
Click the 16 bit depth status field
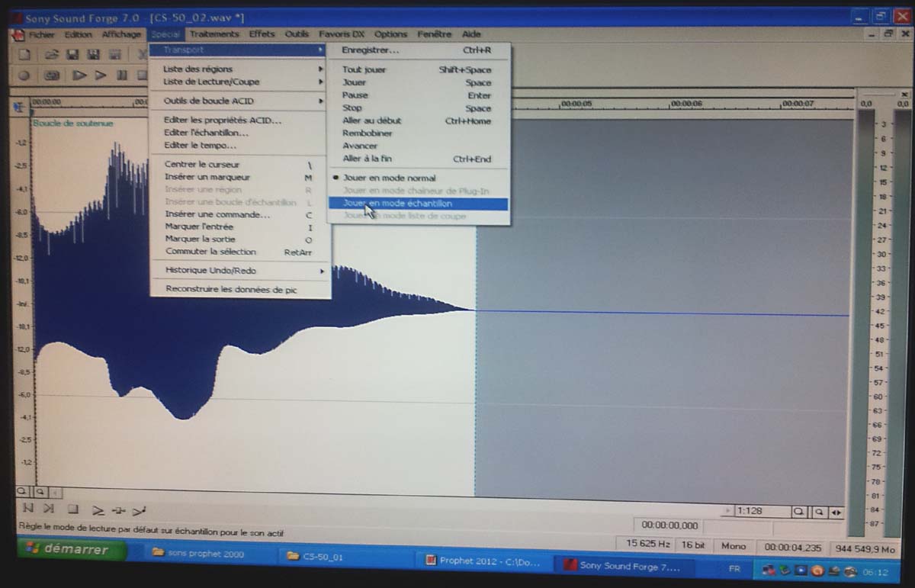coord(692,545)
